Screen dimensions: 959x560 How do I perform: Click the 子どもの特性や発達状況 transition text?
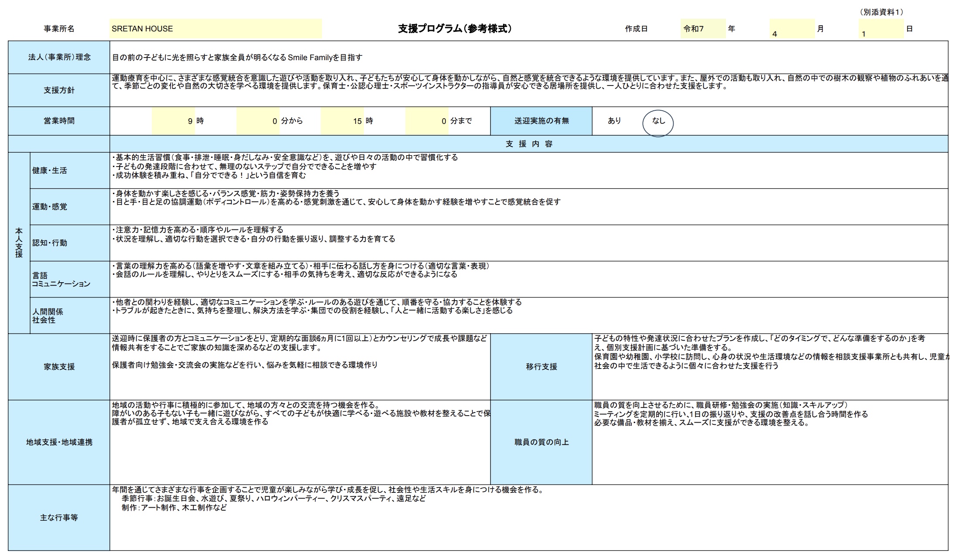tap(771, 352)
